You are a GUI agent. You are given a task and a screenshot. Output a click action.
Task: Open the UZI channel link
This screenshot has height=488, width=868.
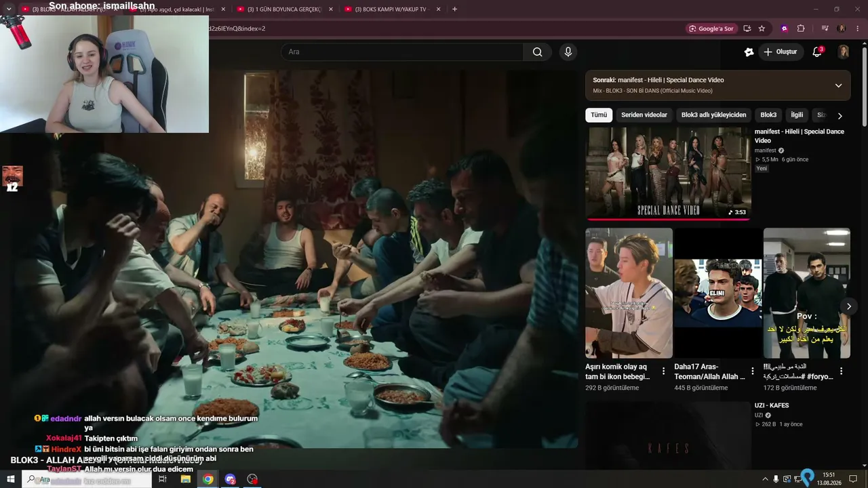tap(759, 415)
